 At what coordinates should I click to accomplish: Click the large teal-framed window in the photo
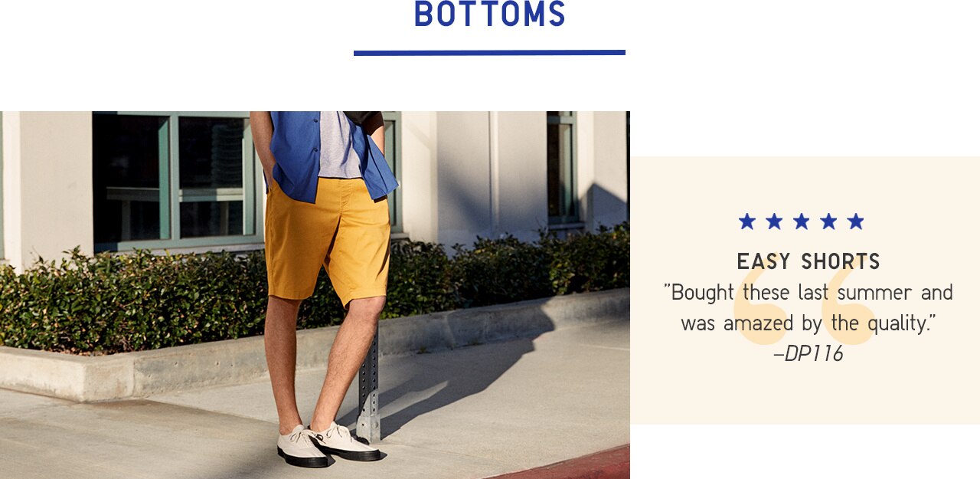coord(175,181)
